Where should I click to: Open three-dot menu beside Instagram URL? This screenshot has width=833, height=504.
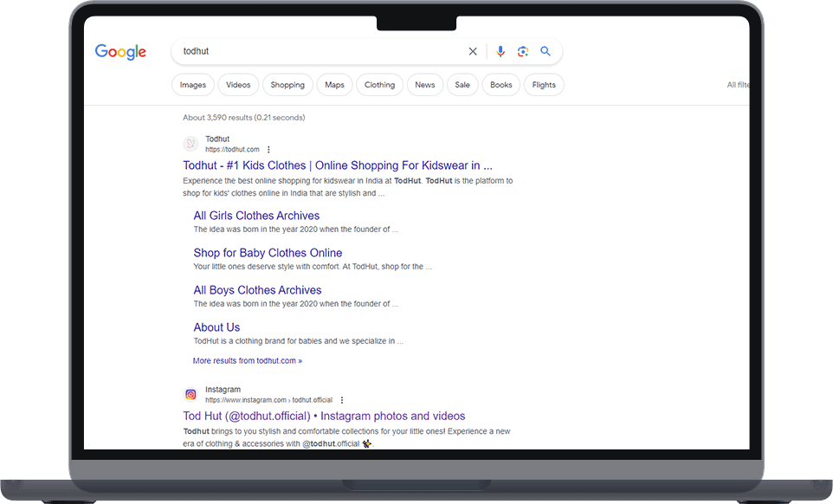pyautogui.click(x=342, y=400)
